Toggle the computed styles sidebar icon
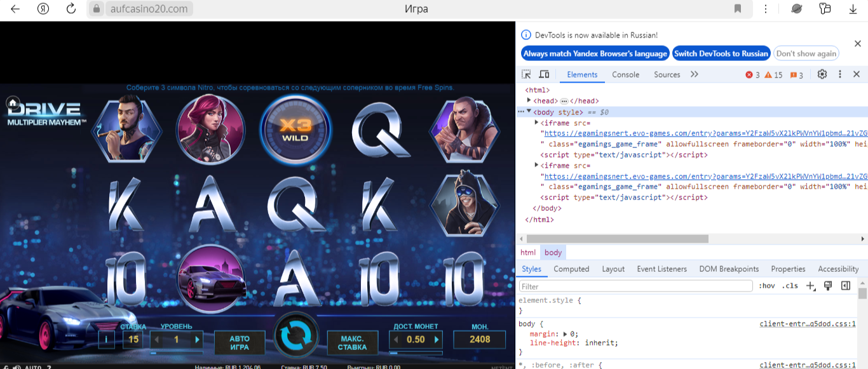The image size is (868, 369). pos(846,286)
